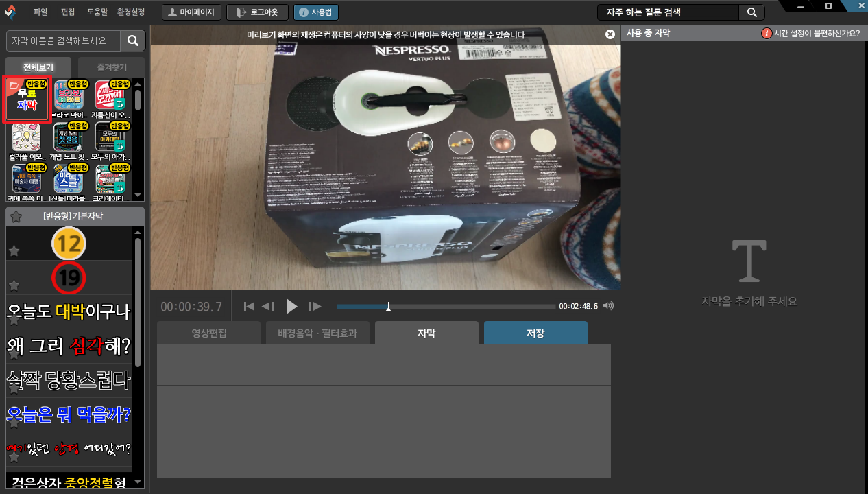Select the 모두의 아카 subtitle pack
Screen dimensions: 868x494
110,142
